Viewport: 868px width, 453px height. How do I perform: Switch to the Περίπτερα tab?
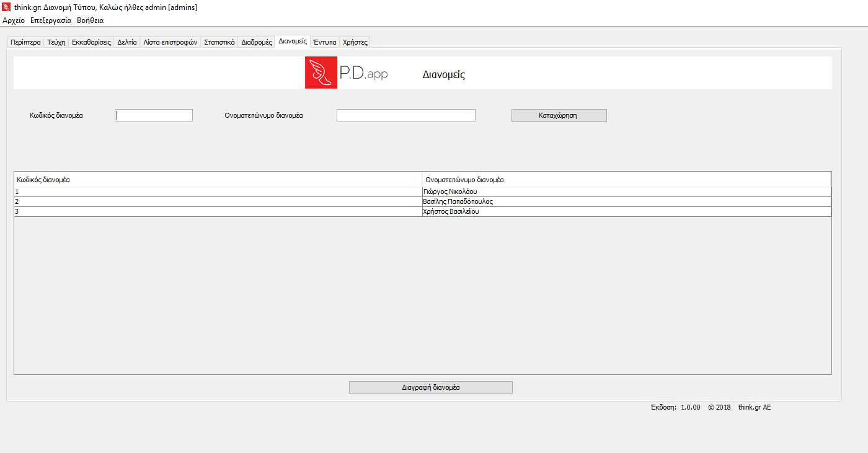click(x=25, y=43)
